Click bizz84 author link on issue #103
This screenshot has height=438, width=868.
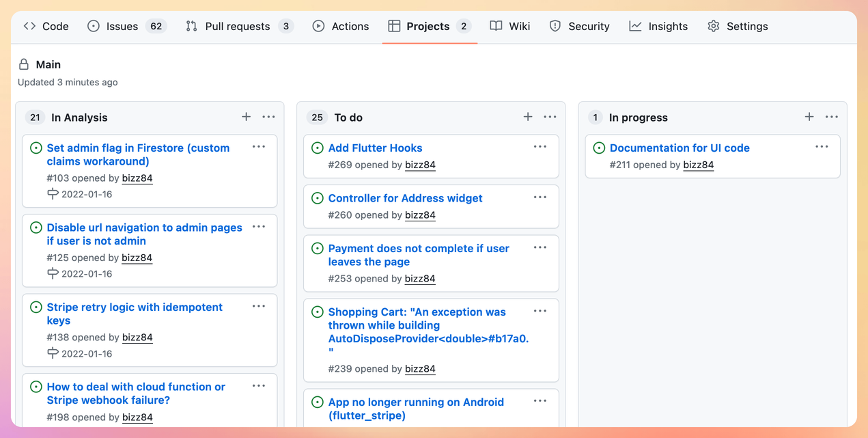point(137,178)
